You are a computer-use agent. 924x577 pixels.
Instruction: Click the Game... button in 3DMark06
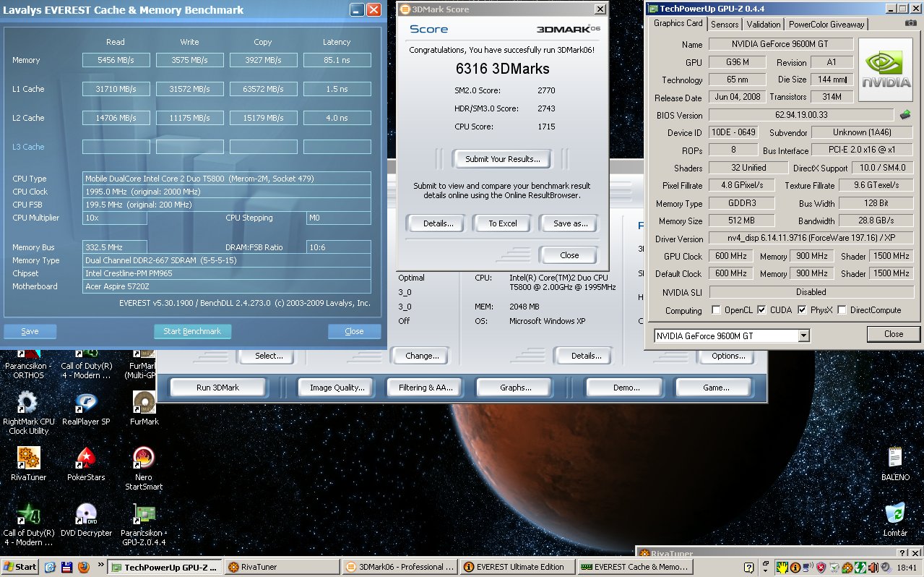click(x=715, y=388)
